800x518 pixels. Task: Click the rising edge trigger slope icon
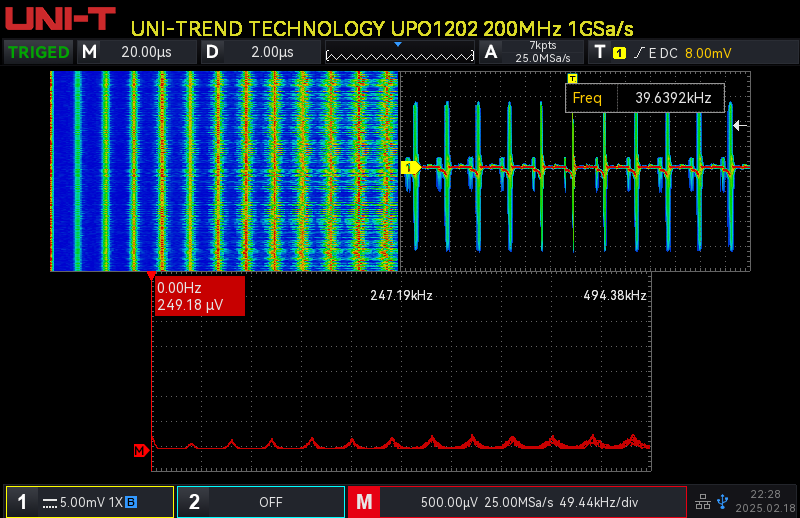639,53
